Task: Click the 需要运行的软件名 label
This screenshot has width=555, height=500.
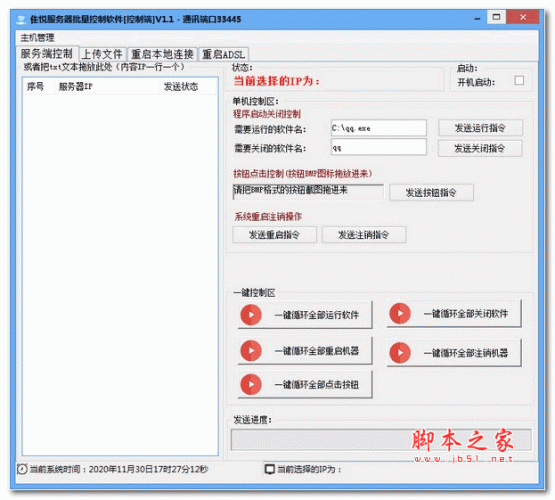Action: click(270, 130)
